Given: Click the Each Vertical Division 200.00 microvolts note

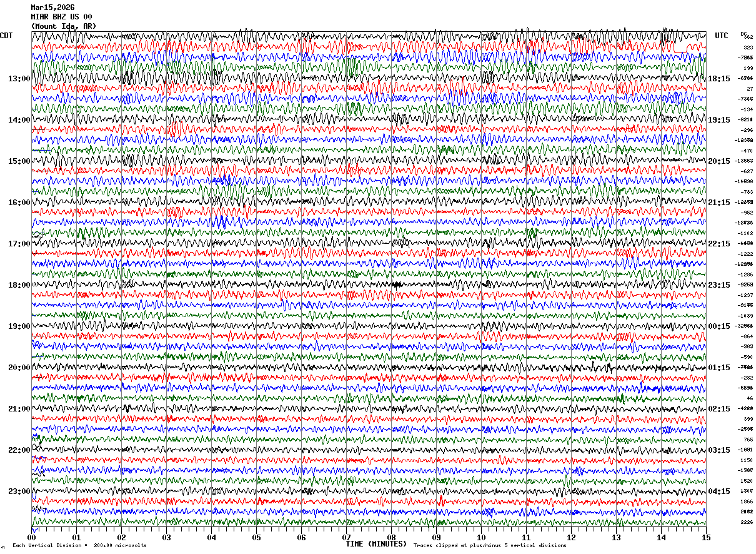Looking at the screenshot, I should pos(79,546).
